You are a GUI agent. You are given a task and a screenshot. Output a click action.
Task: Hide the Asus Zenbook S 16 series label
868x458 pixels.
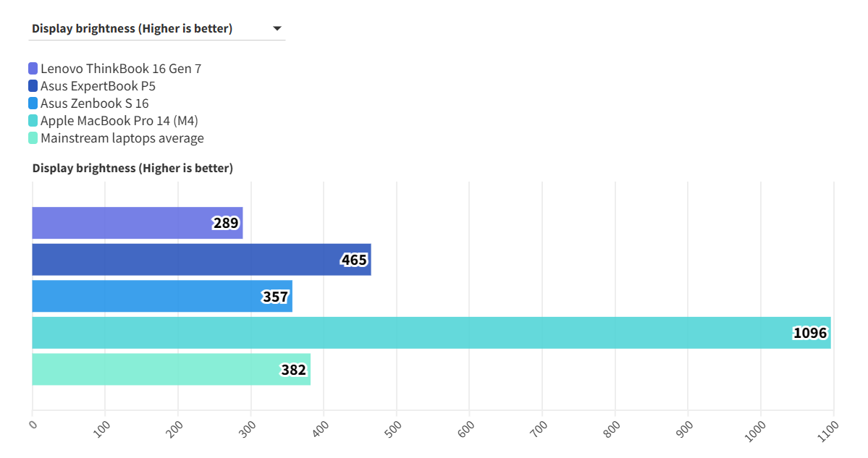tap(94, 103)
